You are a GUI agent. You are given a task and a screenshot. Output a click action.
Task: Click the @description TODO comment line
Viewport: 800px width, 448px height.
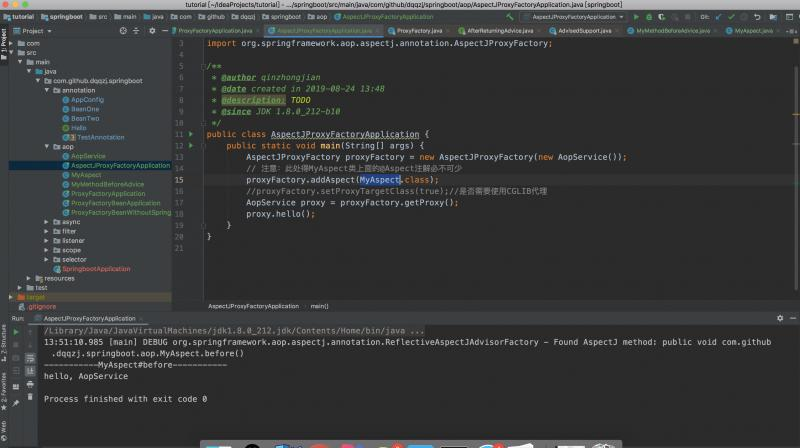pos(265,100)
